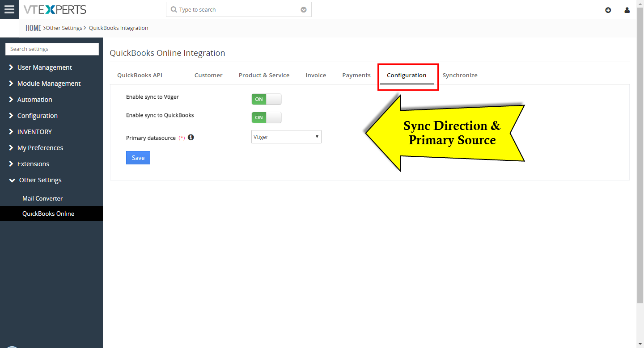Click the page vertical scrollbar

point(640,156)
